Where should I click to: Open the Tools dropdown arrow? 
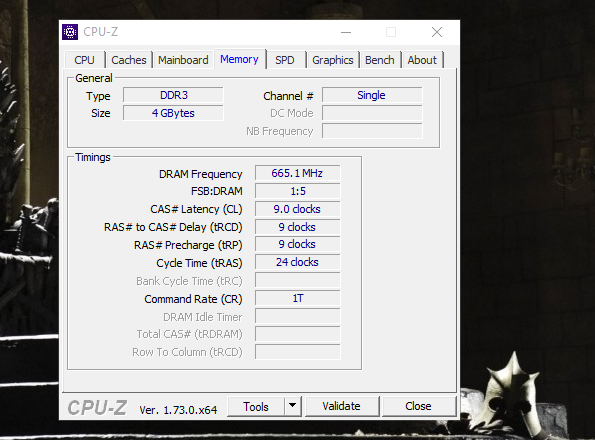(x=292, y=406)
